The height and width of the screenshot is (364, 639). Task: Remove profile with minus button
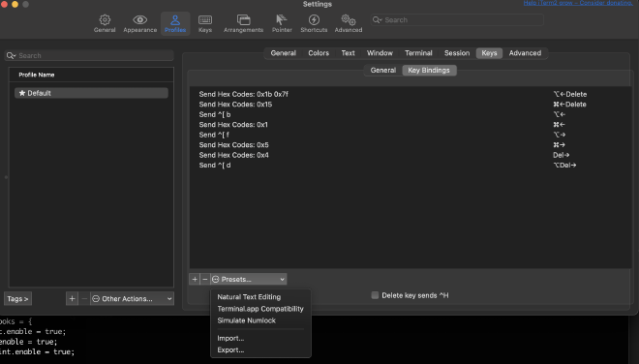pos(84,299)
